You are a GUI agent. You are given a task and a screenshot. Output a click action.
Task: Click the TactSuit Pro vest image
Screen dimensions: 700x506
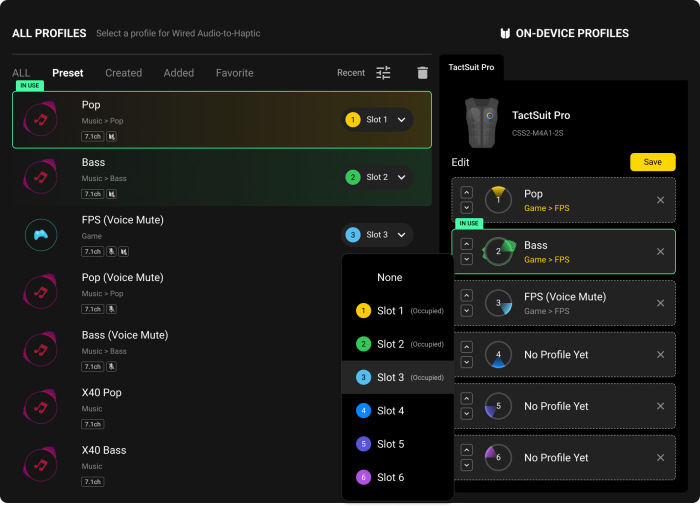(481, 122)
